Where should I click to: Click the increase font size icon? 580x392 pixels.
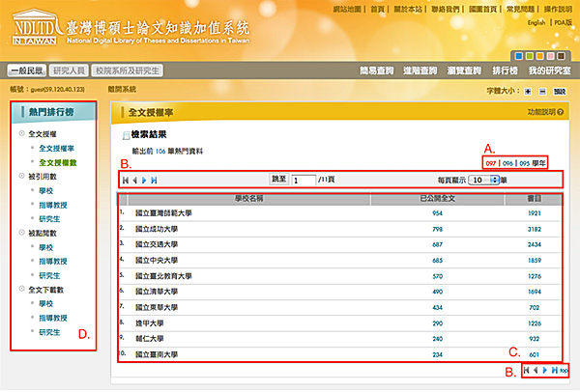tap(526, 89)
